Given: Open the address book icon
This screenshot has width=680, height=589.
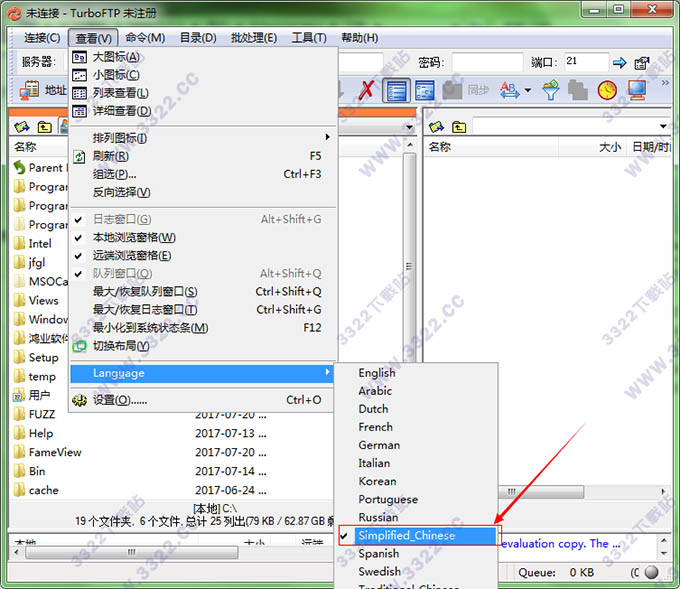Looking at the screenshot, I should coord(29,90).
